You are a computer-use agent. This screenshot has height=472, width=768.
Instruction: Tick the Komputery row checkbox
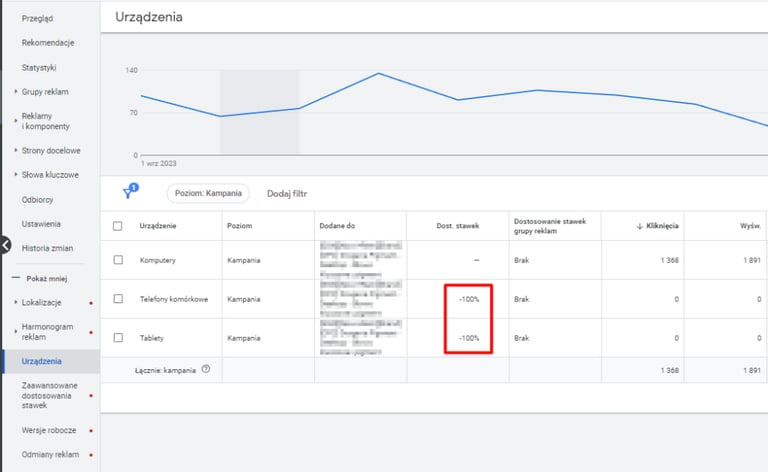tap(118, 260)
